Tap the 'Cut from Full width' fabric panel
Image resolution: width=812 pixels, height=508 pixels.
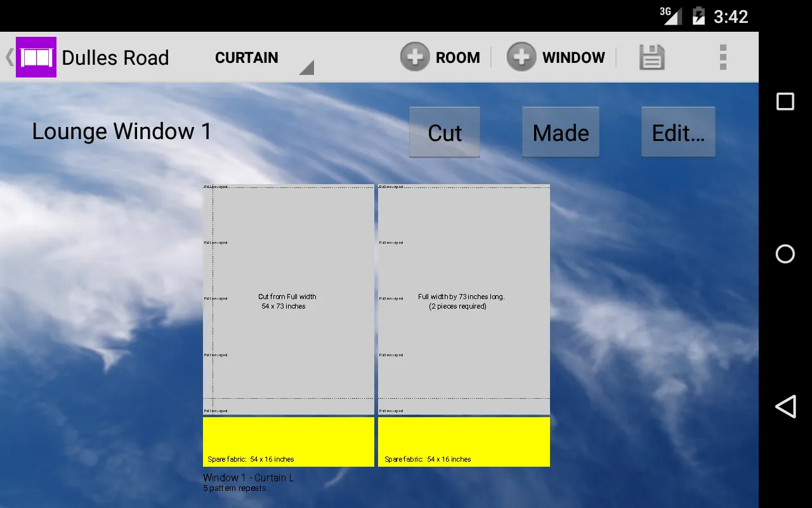coord(289,299)
